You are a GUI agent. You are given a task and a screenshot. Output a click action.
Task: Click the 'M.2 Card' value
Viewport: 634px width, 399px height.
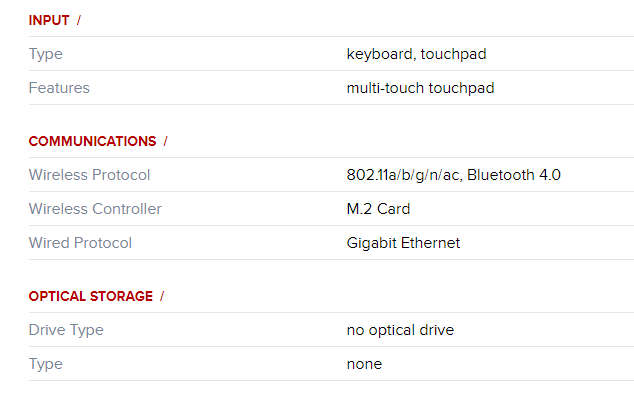378,209
